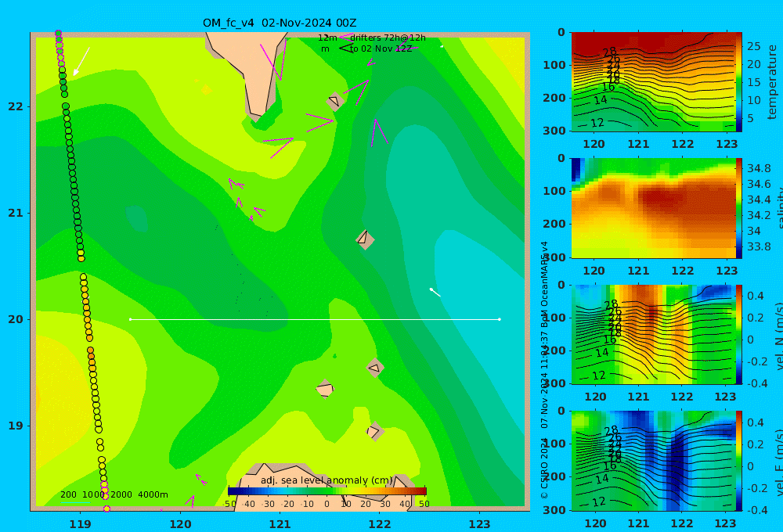Click the 'vel. E (m/s)' axis label
The image size is (783, 532).
click(x=779, y=462)
